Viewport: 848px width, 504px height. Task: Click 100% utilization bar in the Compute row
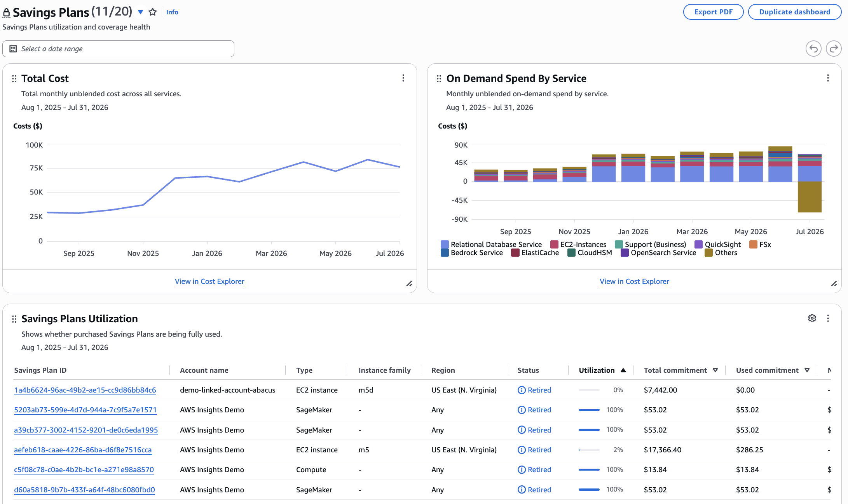589,469
